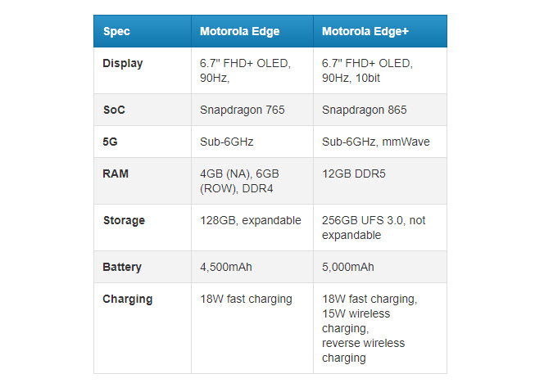Select the Motorola Edge column header
The height and width of the screenshot is (392, 535).
click(x=239, y=32)
